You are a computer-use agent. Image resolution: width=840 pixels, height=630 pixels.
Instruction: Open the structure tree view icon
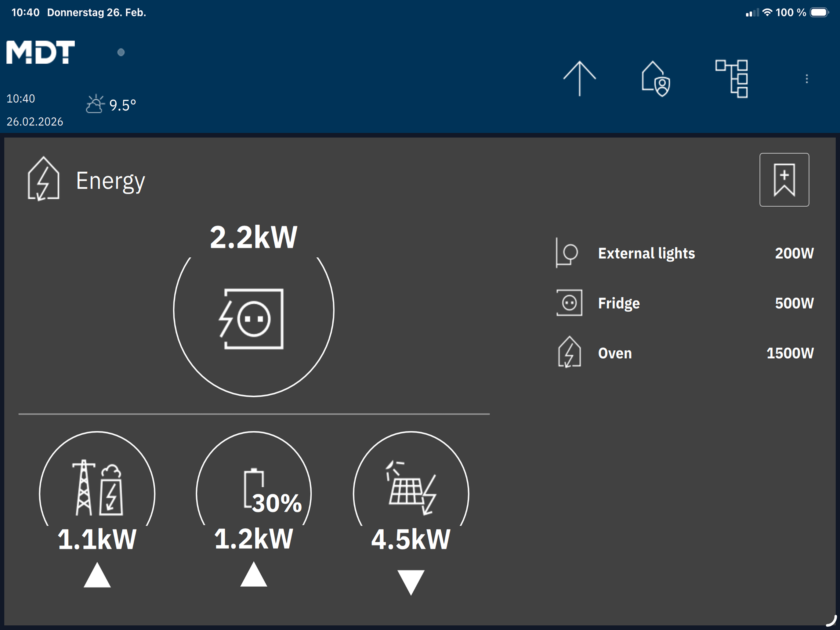coord(731,79)
